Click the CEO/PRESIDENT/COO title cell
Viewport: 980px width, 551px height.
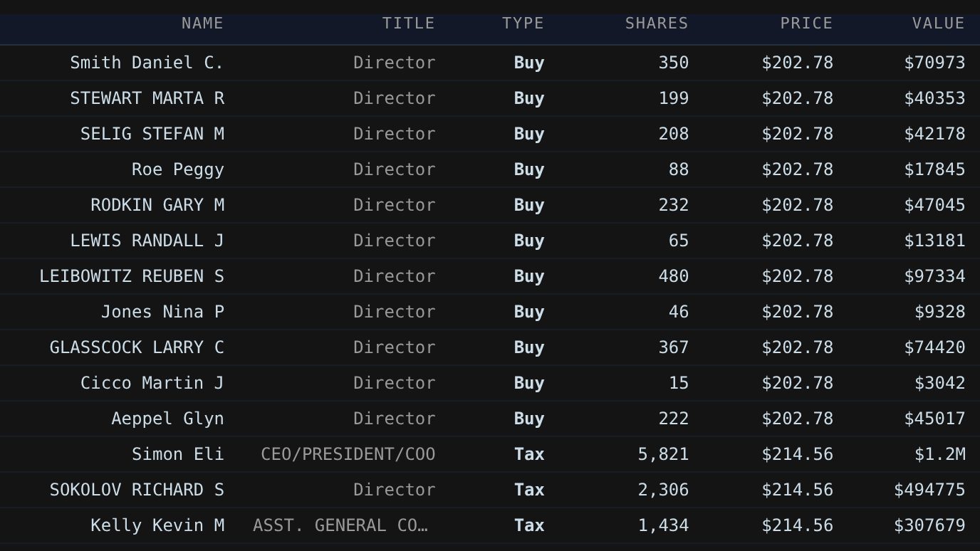(x=348, y=454)
